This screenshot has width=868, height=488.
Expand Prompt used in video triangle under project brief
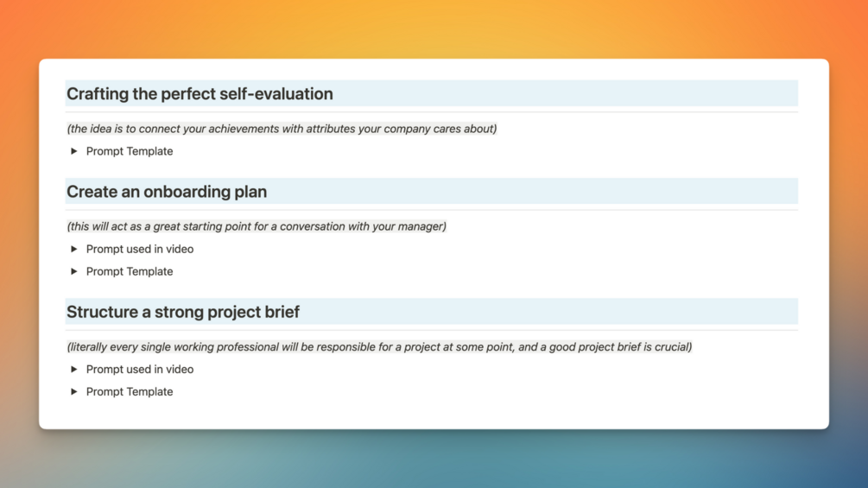(73, 369)
